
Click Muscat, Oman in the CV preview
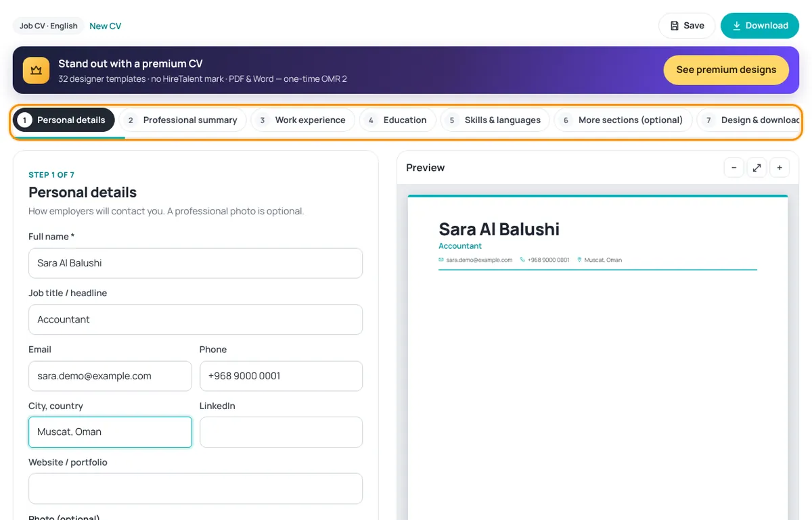603,260
